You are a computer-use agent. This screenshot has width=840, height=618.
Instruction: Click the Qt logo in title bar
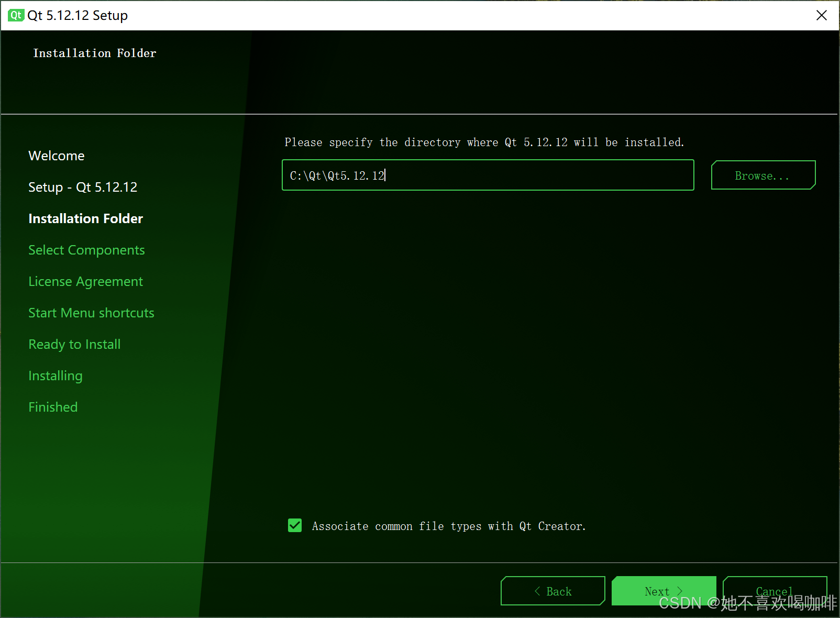16,15
